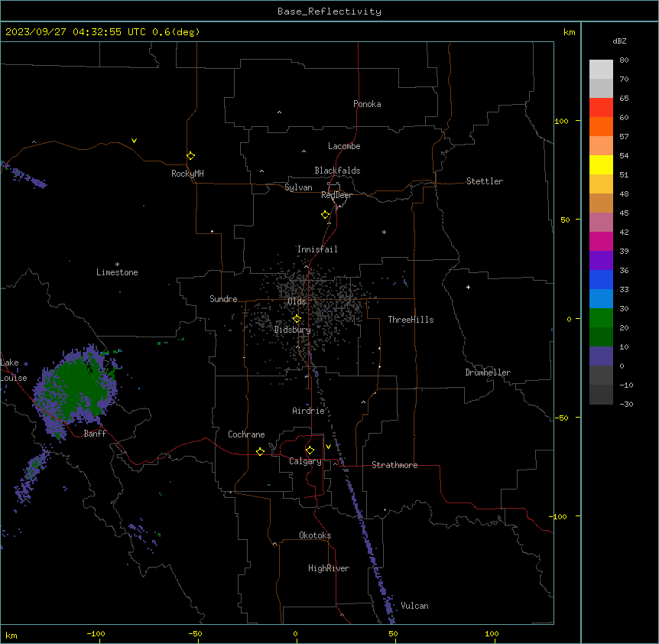The image size is (659, 644).
Task: Click the Calgary label
Action: click(x=305, y=461)
